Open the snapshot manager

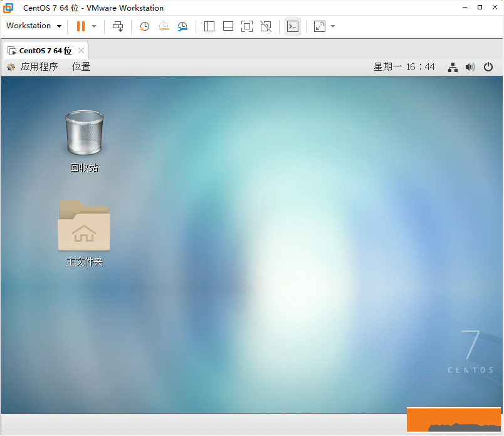pyautogui.click(x=182, y=26)
